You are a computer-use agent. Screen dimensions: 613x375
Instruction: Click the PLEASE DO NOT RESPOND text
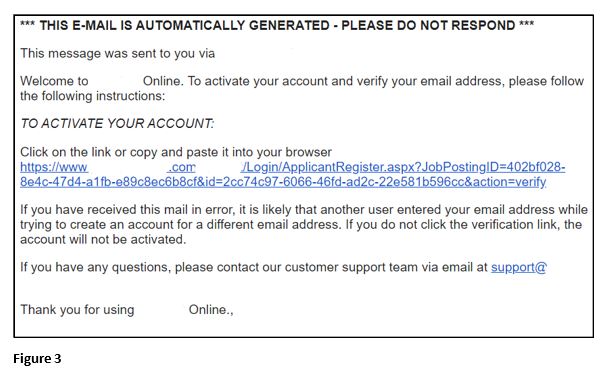pyautogui.click(x=428, y=25)
